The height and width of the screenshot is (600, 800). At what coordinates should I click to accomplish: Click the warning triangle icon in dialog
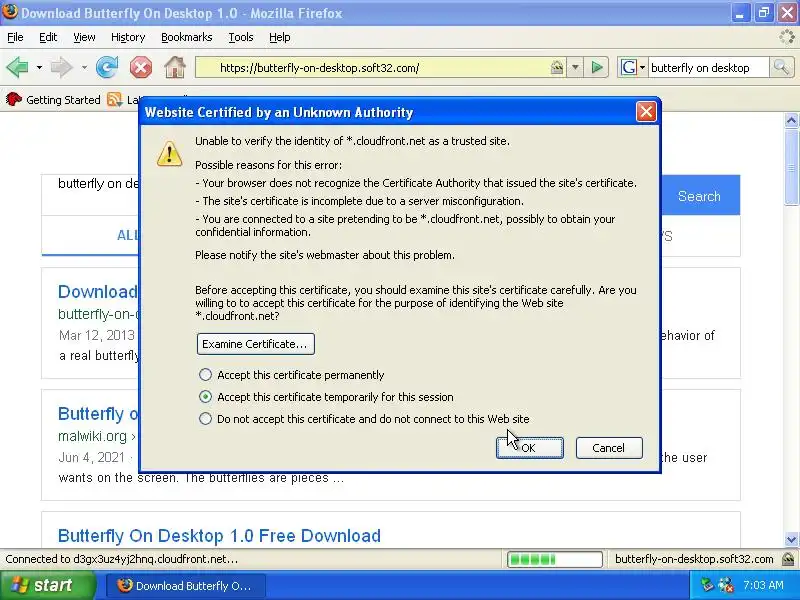coord(169,153)
